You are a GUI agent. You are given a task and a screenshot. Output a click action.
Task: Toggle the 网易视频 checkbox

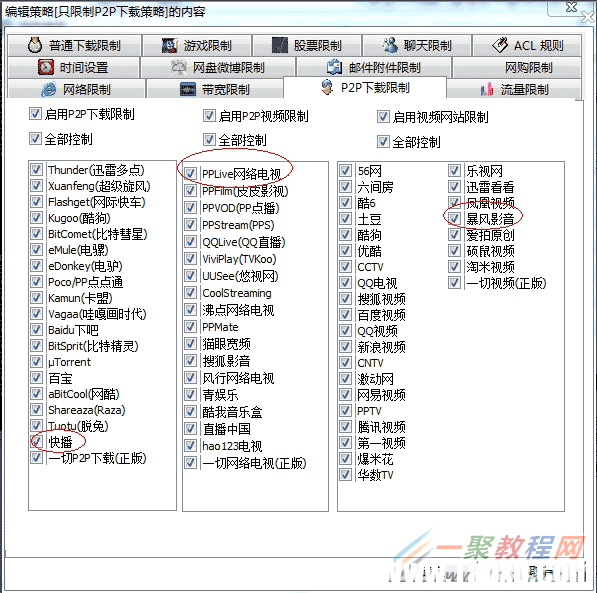tap(345, 395)
